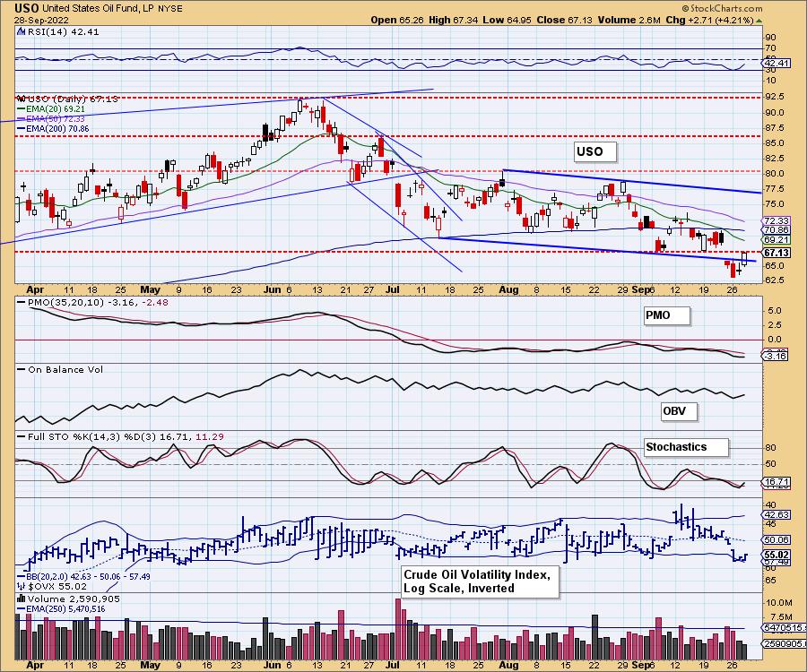
Task: Click the 55.02 OVX value tag
Action: pos(777,556)
